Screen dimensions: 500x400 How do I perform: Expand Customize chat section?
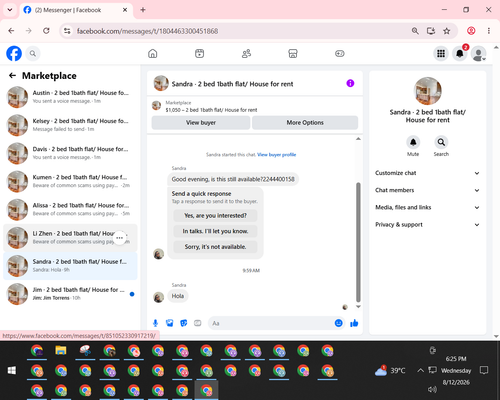427,173
